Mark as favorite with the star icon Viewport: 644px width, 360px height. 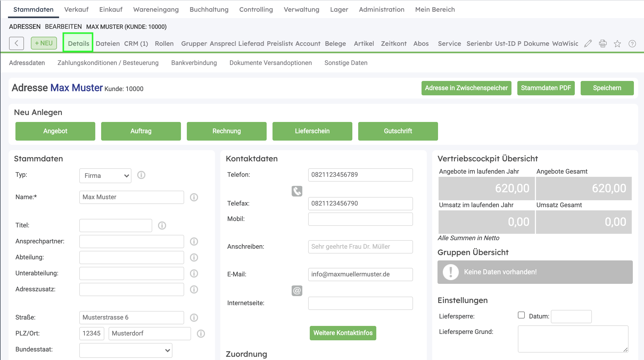click(617, 43)
